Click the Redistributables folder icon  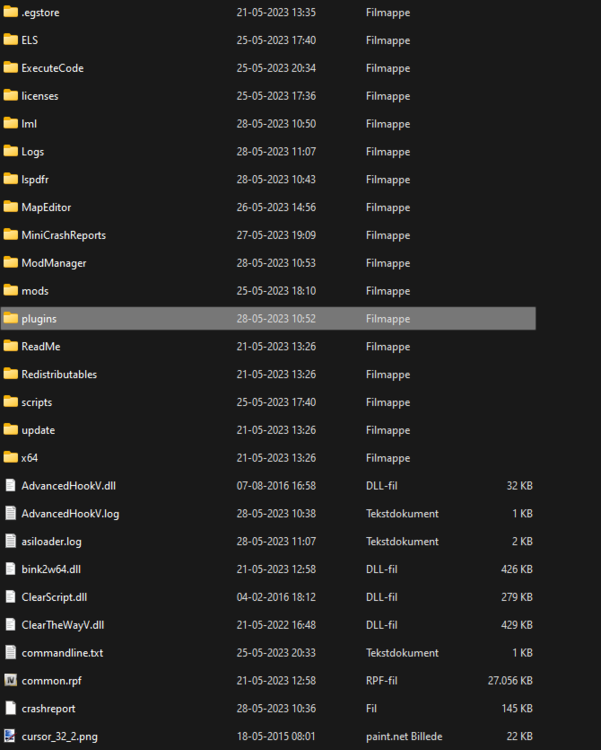pos(11,374)
